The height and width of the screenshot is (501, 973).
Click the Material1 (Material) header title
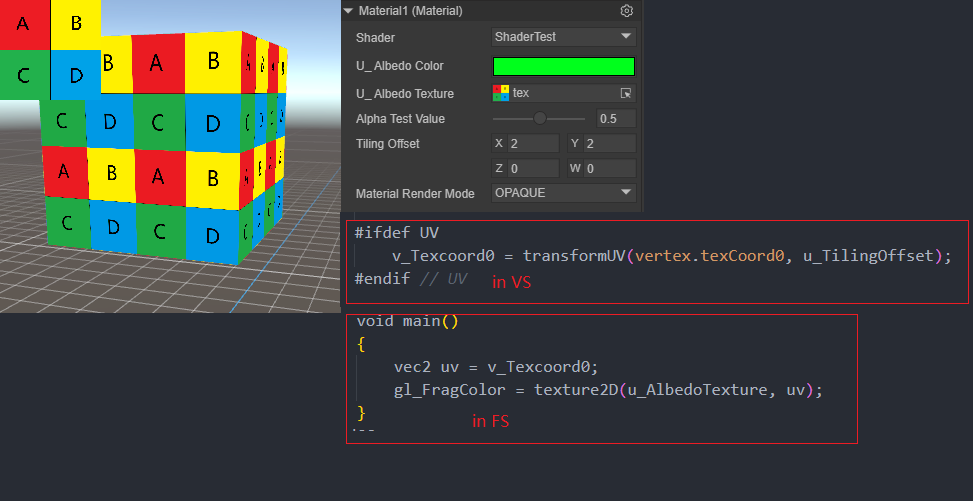click(x=412, y=11)
